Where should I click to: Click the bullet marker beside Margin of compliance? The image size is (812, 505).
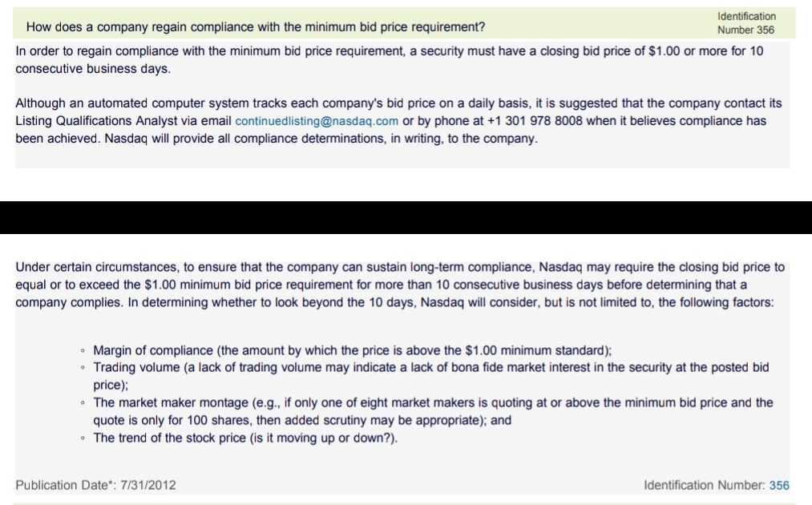click(83, 350)
